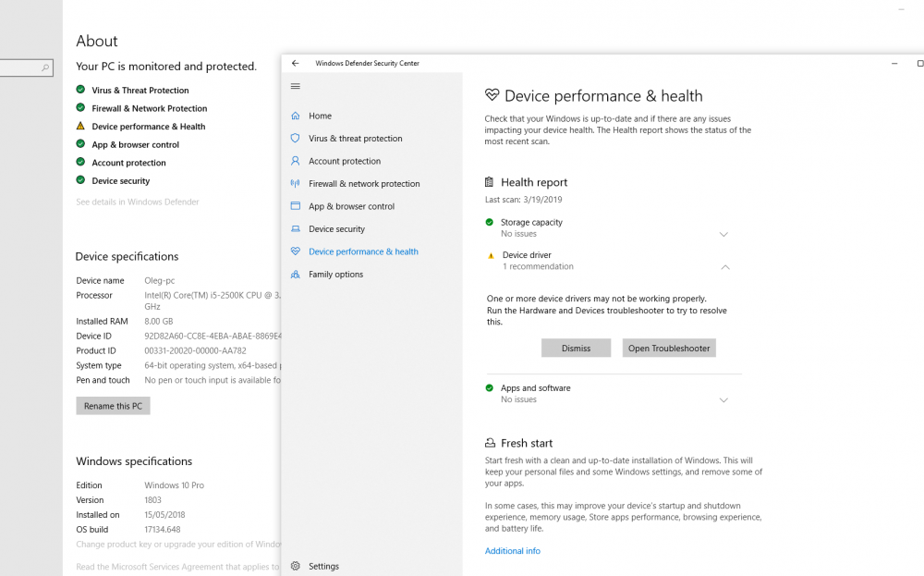Click Device performance & Health text in About
This screenshot has height=576, width=924.
(149, 126)
